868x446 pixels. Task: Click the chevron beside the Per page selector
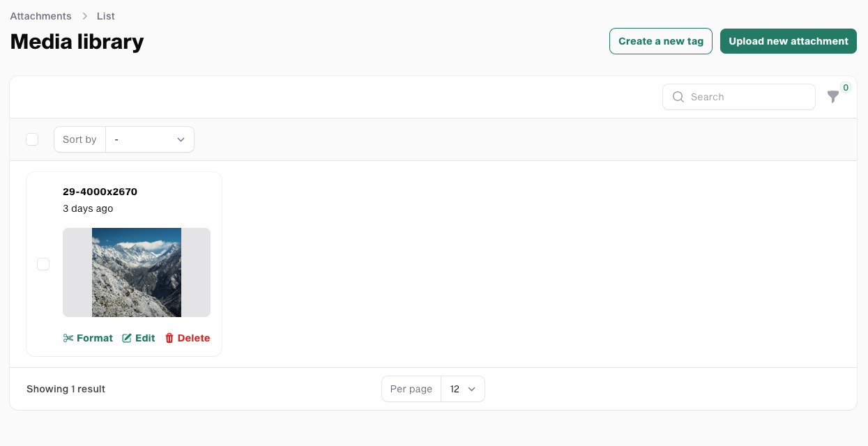(471, 389)
